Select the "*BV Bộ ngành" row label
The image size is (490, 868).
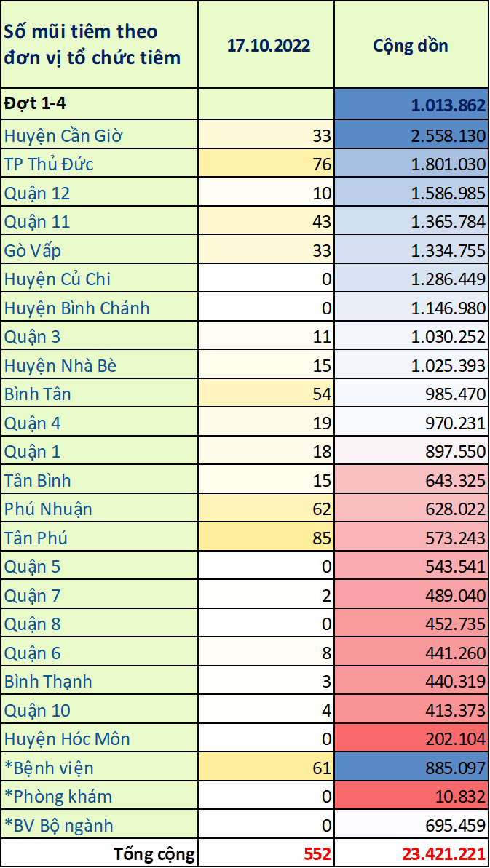pos(59,826)
